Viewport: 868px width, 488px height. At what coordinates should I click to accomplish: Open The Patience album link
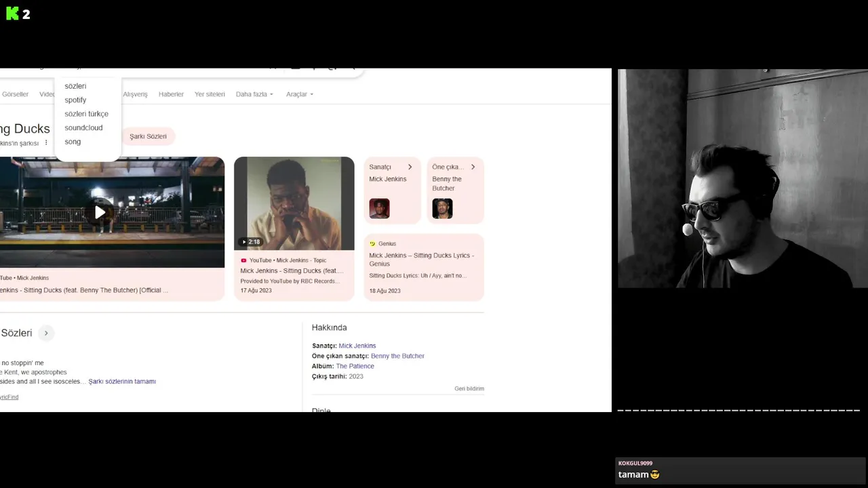click(x=355, y=366)
